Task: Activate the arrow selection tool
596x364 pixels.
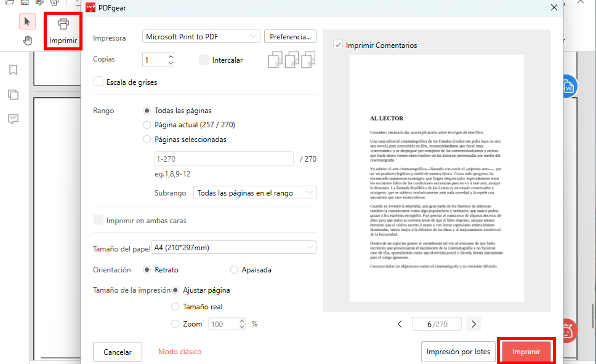Action: (27, 21)
